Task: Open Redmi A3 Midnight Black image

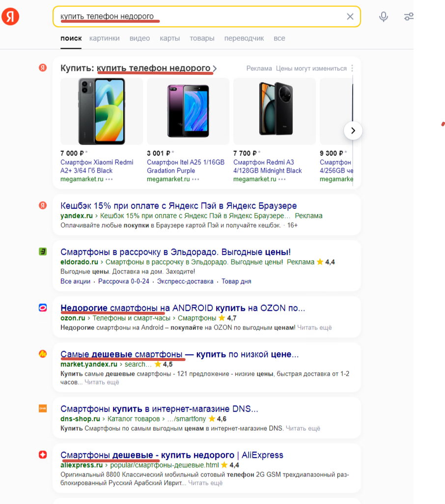Action: (275, 111)
